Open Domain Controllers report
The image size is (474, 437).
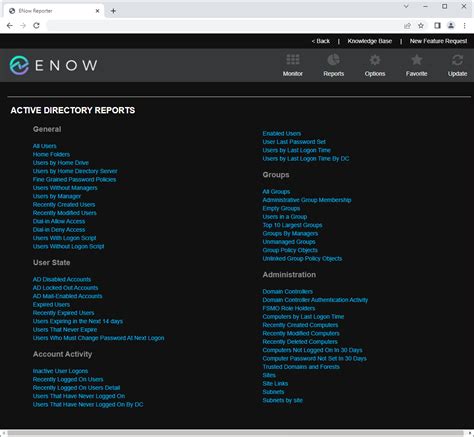pos(288,292)
